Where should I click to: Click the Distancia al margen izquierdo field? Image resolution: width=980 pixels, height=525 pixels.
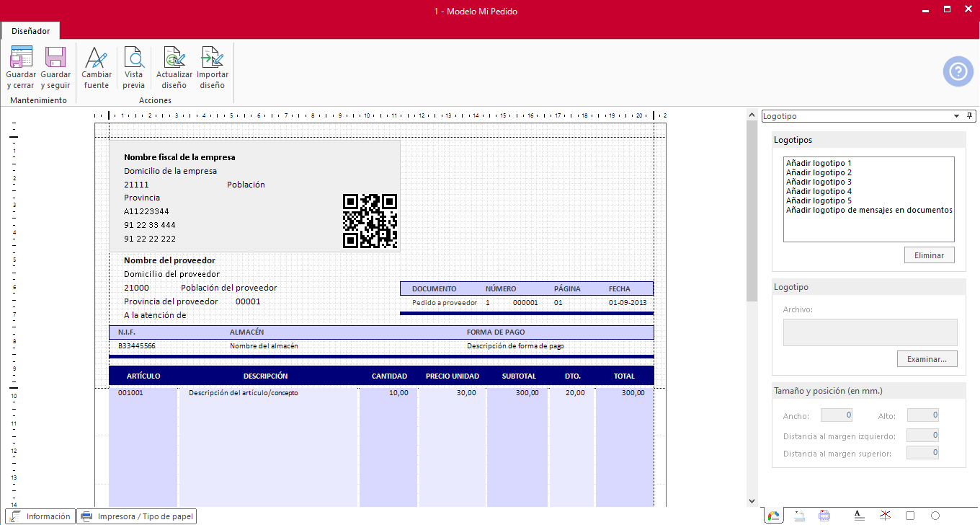point(923,436)
